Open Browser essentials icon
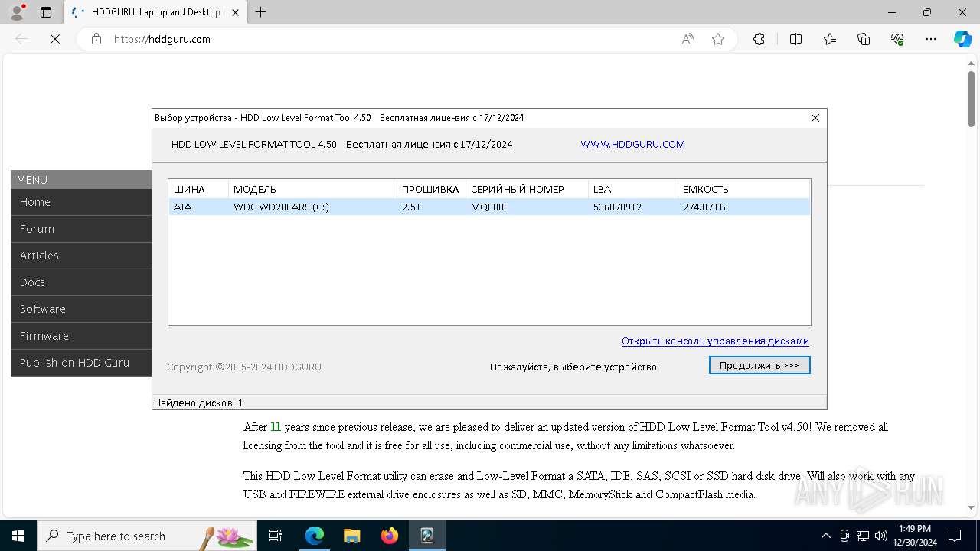 coord(897,39)
